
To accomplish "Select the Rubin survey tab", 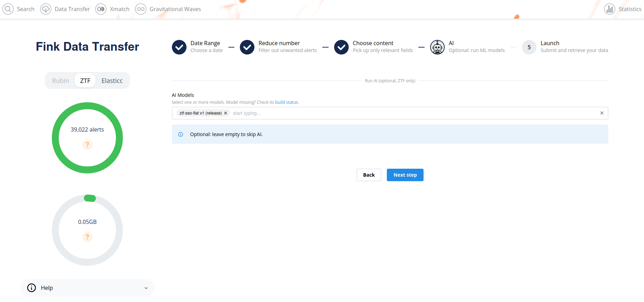I will pos(61,81).
